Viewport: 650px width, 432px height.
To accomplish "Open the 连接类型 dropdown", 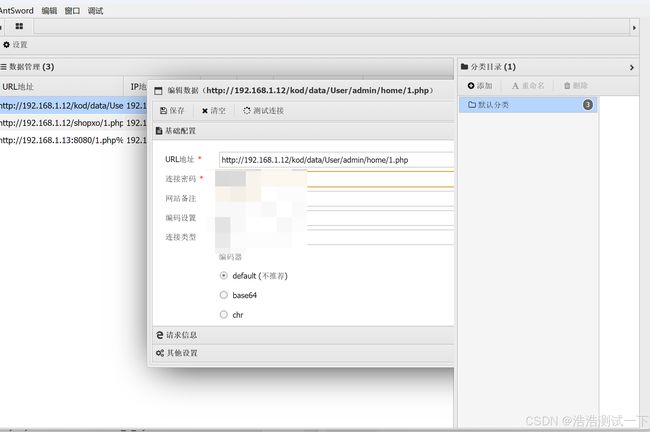I will [x=336, y=237].
